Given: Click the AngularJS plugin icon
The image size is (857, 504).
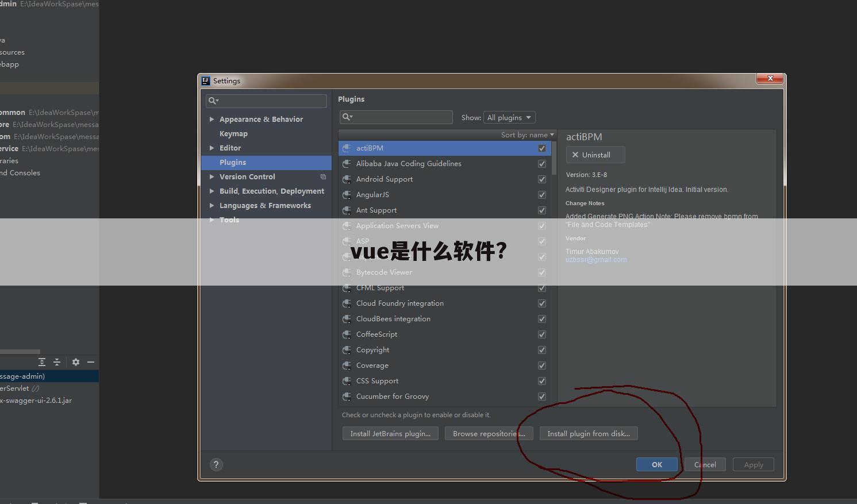Looking at the screenshot, I should (x=347, y=195).
